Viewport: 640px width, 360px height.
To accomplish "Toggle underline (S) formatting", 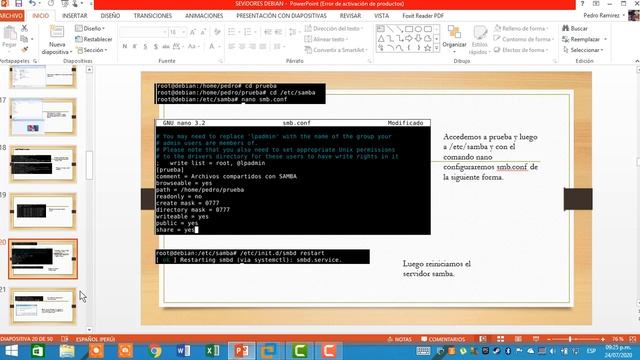I will (145, 47).
